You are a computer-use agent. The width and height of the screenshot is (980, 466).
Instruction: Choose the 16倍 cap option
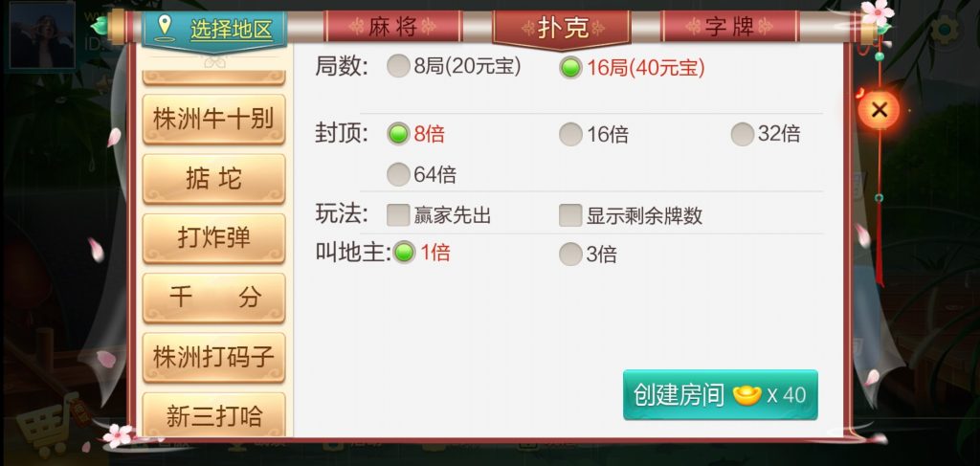[x=570, y=134]
